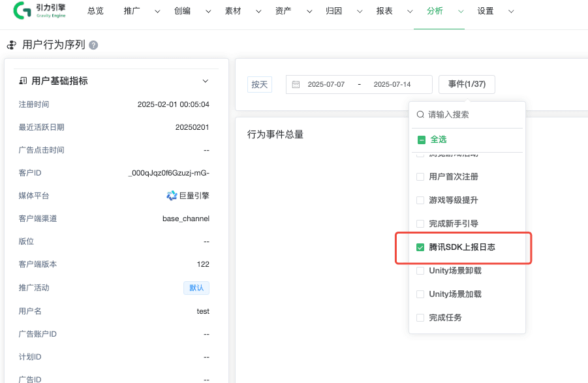
Task: Expand the 创编 menu chevron
Action: coord(208,12)
